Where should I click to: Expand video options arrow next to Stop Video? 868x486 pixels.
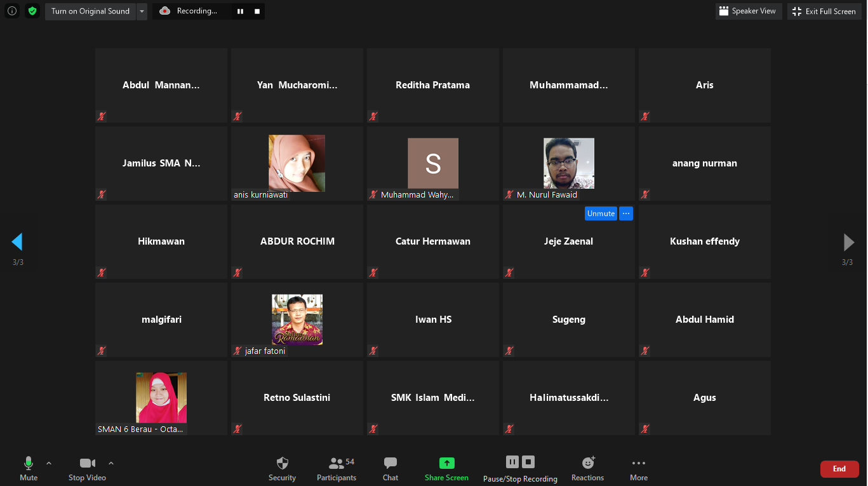[x=111, y=463]
